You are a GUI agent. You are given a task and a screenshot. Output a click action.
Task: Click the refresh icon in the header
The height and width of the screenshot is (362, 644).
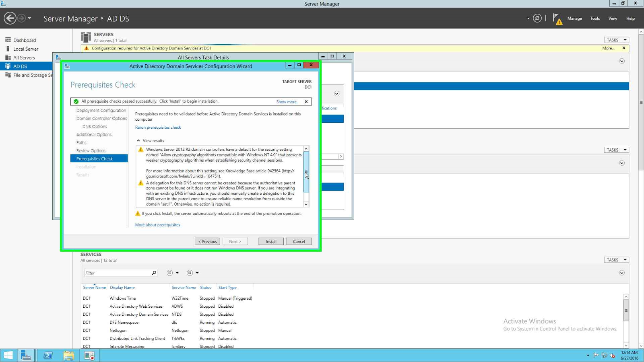[x=537, y=18]
